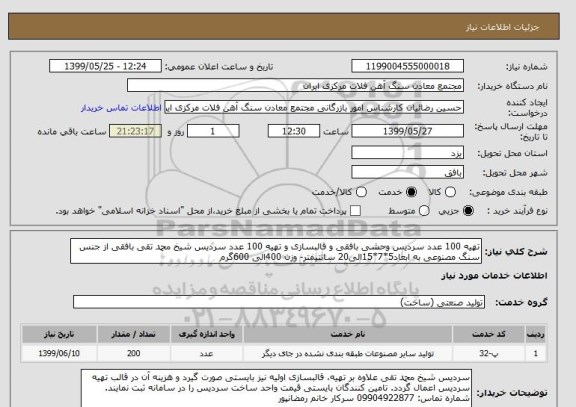Image resolution: width=576 pixels, height=407 pixels.
Task: Select the خدمت radio button
Action: point(411,192)
